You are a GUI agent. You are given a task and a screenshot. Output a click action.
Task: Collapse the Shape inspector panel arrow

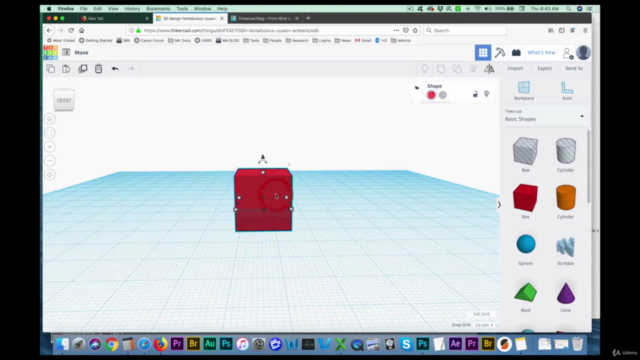click(417, 87)
